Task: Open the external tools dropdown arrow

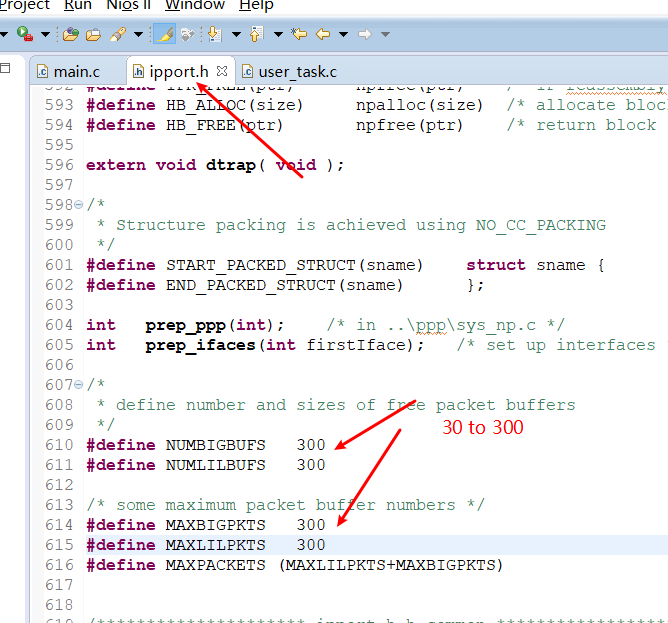Action: tap(45, 34)
